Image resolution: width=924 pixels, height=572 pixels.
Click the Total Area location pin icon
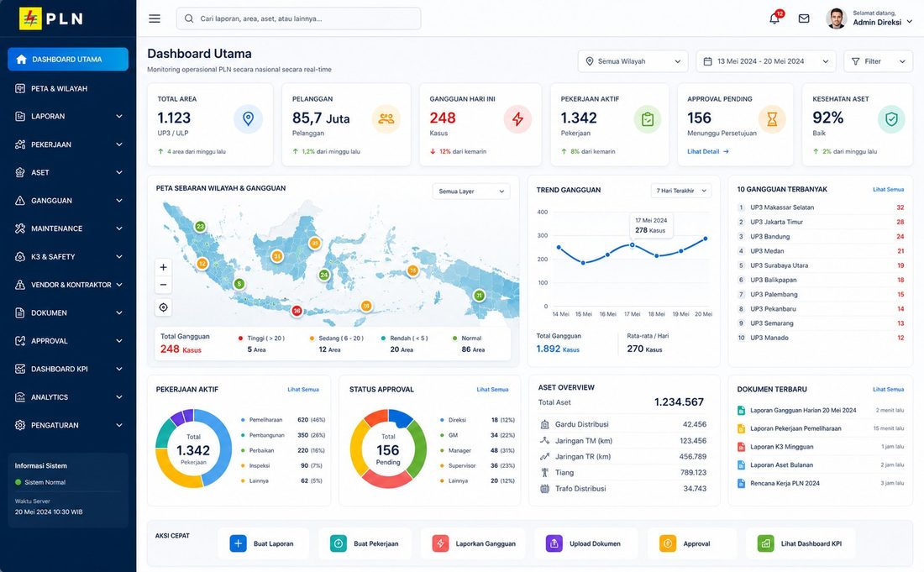(x=248, y=119)
